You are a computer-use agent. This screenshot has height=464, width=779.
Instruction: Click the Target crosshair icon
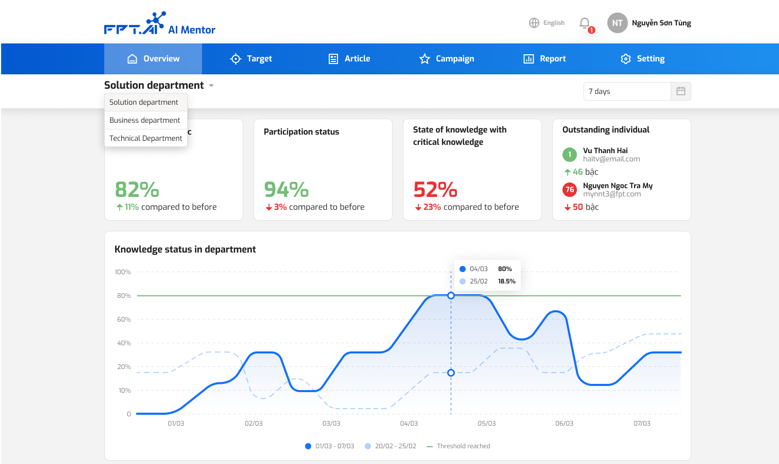tap(236, 59)
